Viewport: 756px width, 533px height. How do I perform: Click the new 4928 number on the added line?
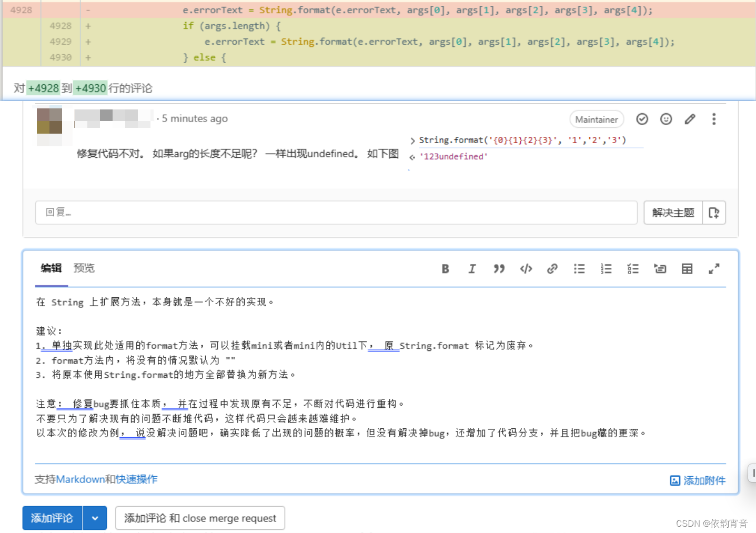(61, 26)
